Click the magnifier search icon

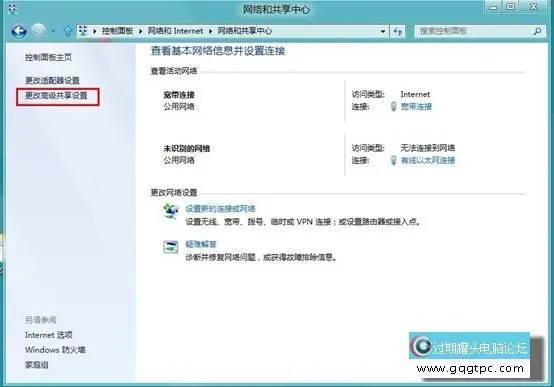coord(537,31)
